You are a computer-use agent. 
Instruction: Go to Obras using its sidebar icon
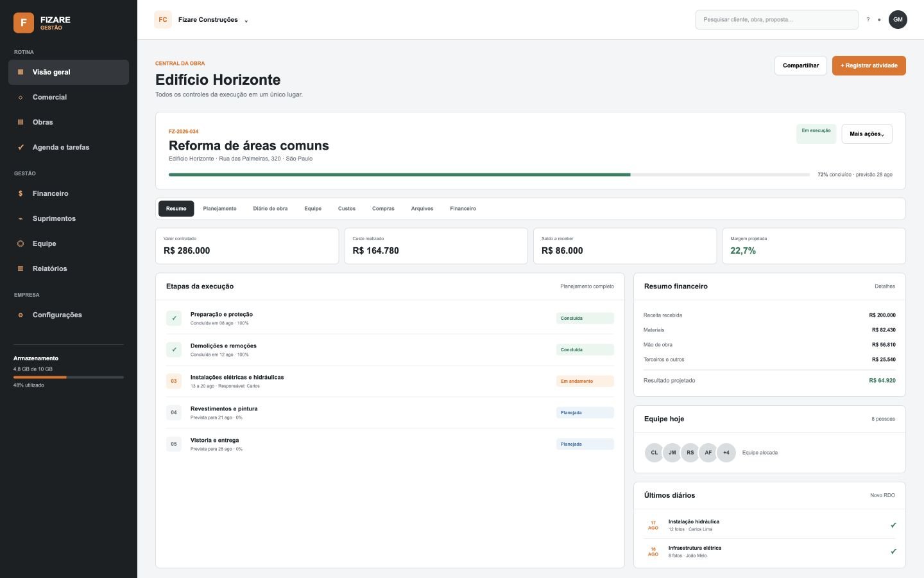tap(21, 122)
